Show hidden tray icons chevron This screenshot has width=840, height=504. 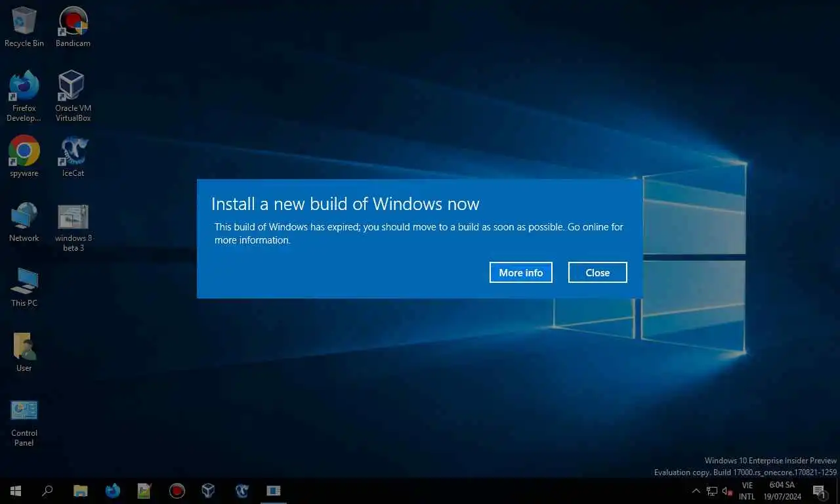696,491
